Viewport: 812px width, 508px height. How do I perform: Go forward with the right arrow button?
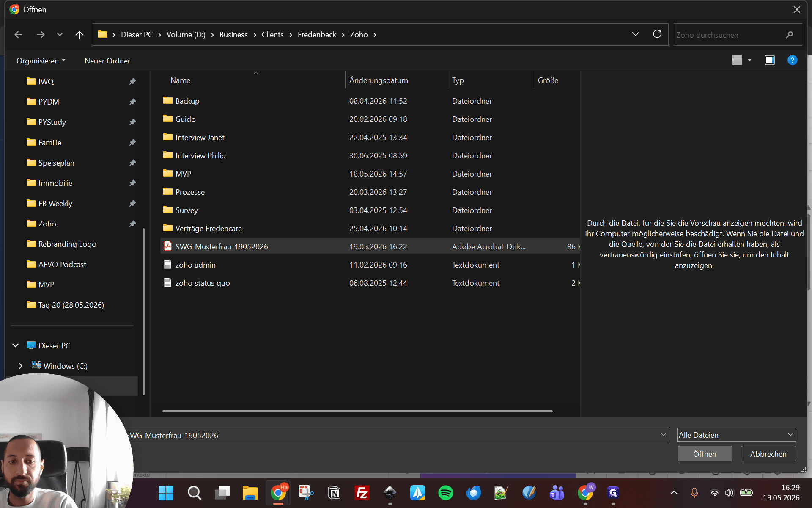tap(41, 35)
